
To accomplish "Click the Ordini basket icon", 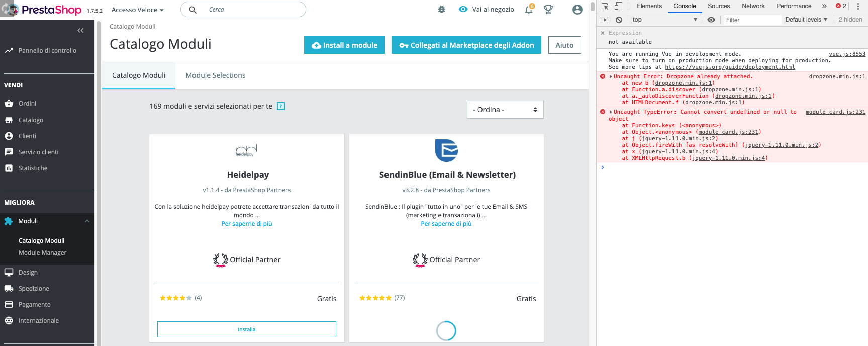I will pyautogui.click(x=9, y=104).
